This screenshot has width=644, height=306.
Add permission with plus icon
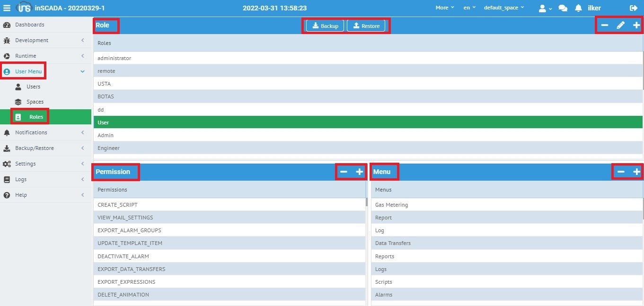360,172
